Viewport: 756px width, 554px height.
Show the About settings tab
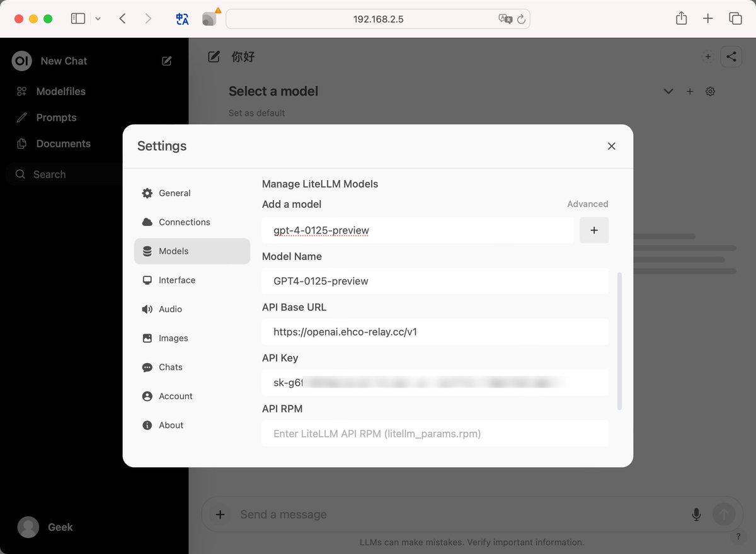pyautogui.click(x=192, y=425)
